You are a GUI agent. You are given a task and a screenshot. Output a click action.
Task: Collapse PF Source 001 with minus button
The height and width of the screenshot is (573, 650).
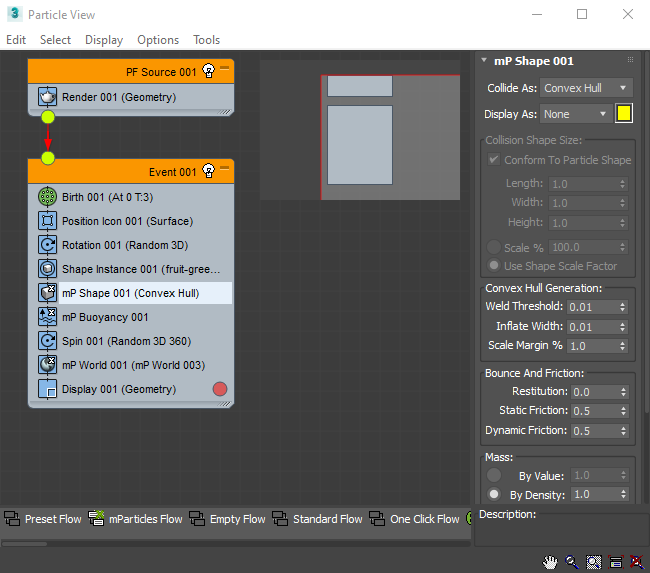(x=224, y=68)
